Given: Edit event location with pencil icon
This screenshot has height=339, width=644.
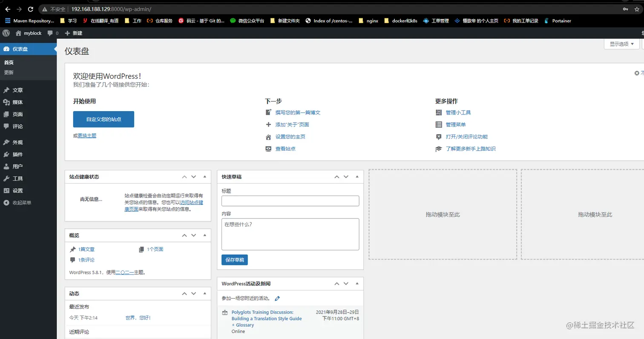Looking at the screenshot, I should 277,299.
